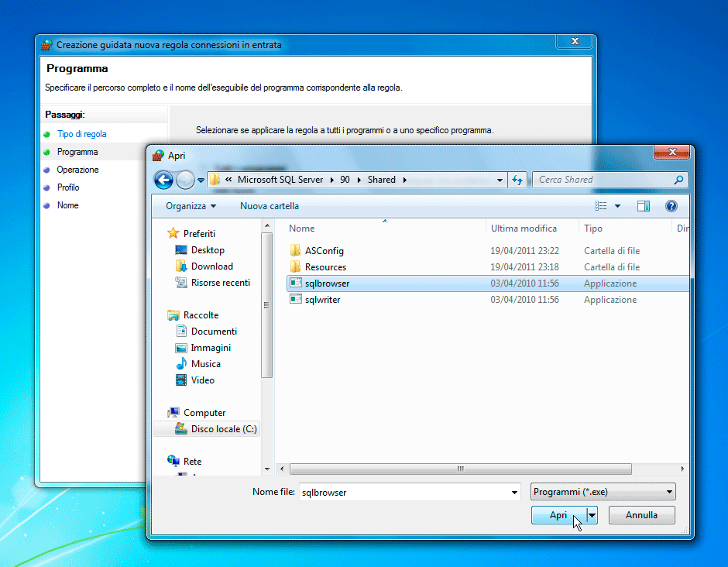Select the ASConfig folder icon

pyautogui.click(x=295, y=251)
